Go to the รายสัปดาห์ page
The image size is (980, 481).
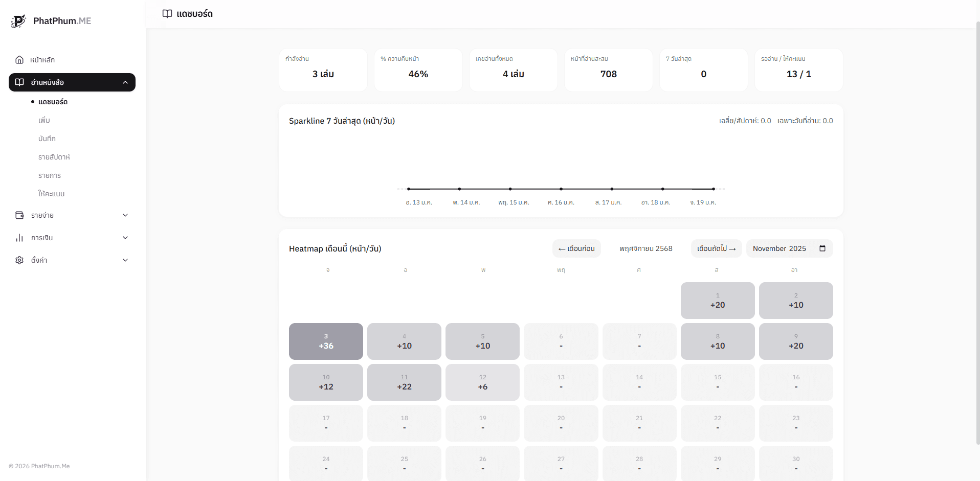54,157
